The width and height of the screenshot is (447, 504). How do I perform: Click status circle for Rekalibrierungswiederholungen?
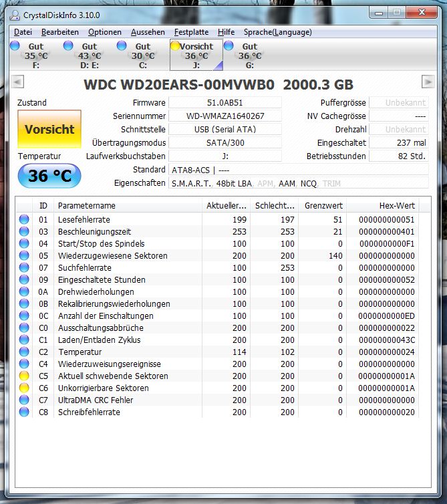pos(24,303)
